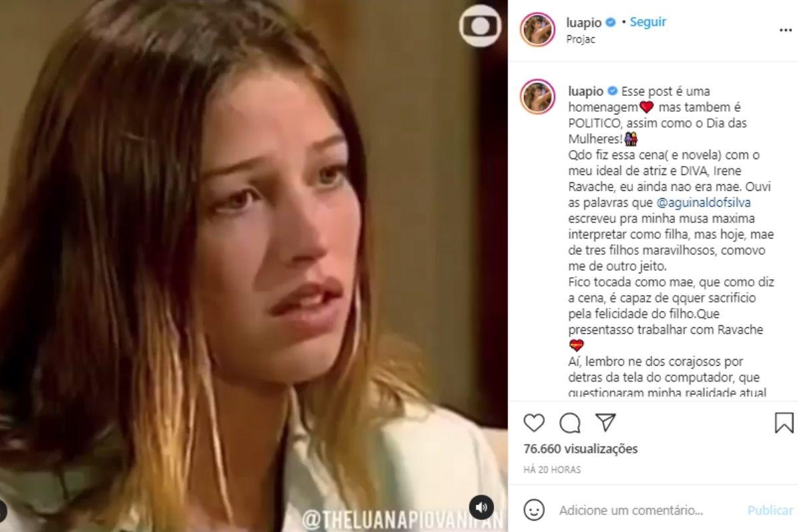Open emoji picker in comment box
The width and height of the screenshot is (798, 532).
pyautogui.click(x=534, y=510)
